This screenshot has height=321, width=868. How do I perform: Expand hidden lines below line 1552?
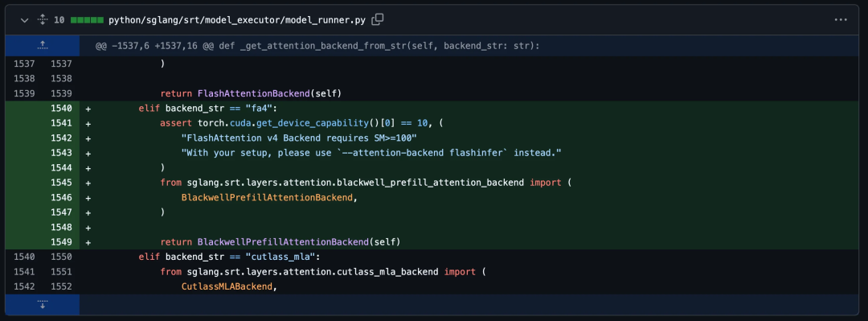point(43,305)
